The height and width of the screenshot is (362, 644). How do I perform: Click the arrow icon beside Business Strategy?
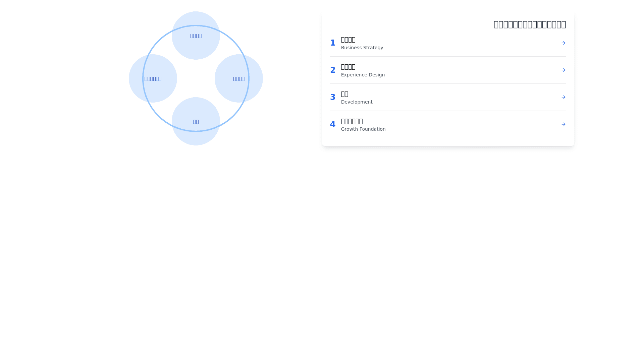click(x=563, y=43)
